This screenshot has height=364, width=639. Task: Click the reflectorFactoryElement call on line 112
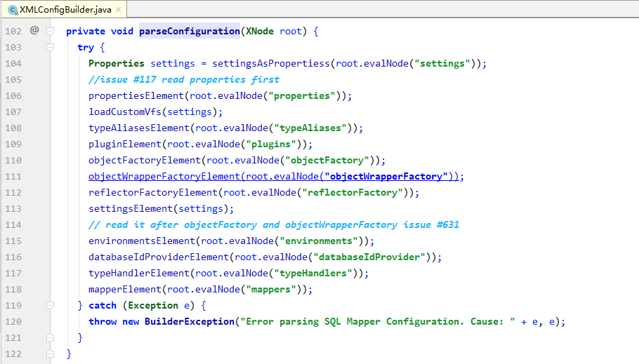pyautogui.click(x=153, y=193)
